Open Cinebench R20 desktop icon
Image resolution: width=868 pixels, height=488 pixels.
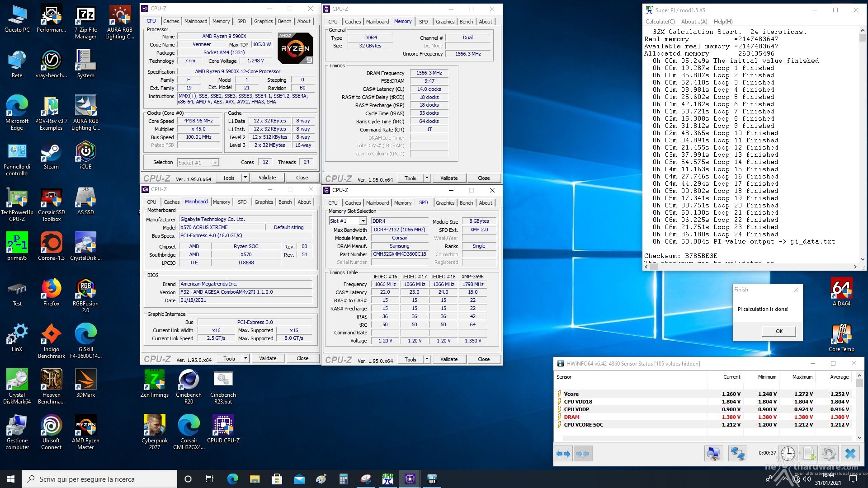tap(189, 387)
